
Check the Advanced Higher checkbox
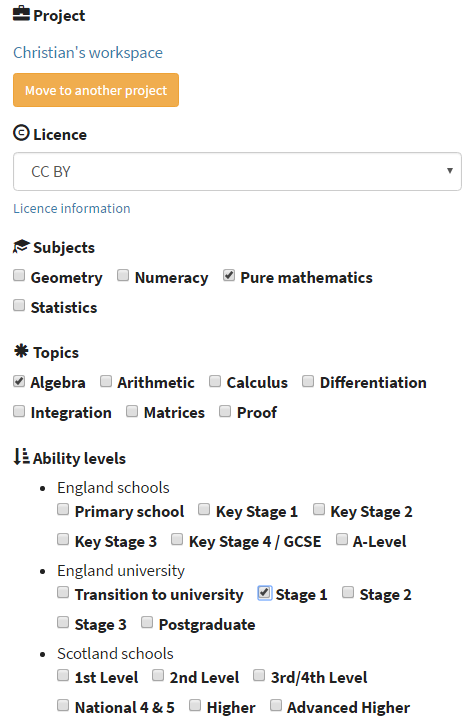point(276,705)
